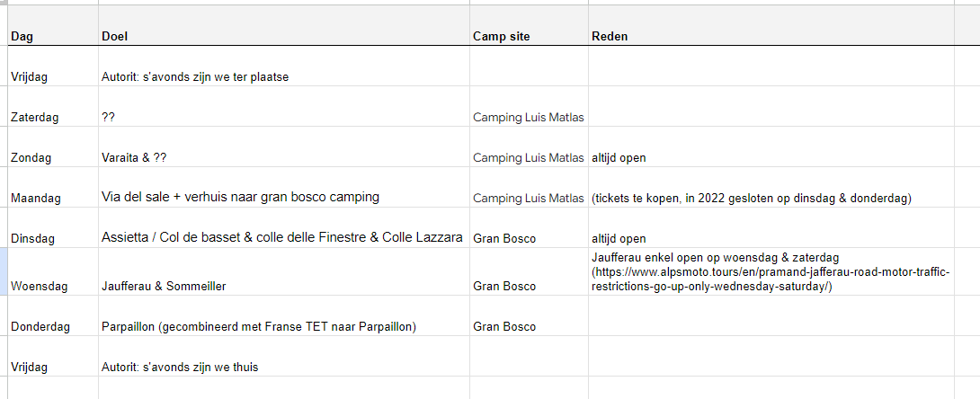Click the highlighted row header beside Woensdag

(4, 272)
